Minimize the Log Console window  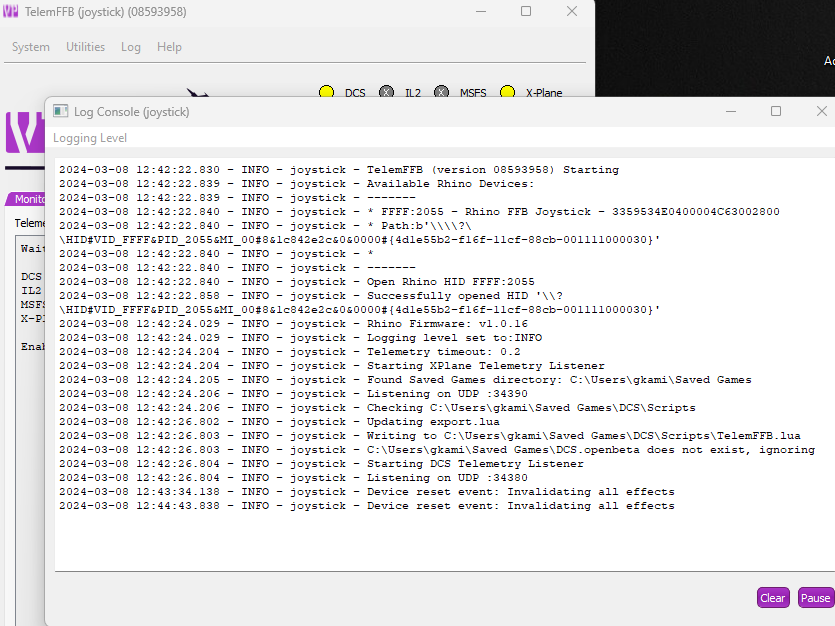pyautogui.click(x=731, y=111)
